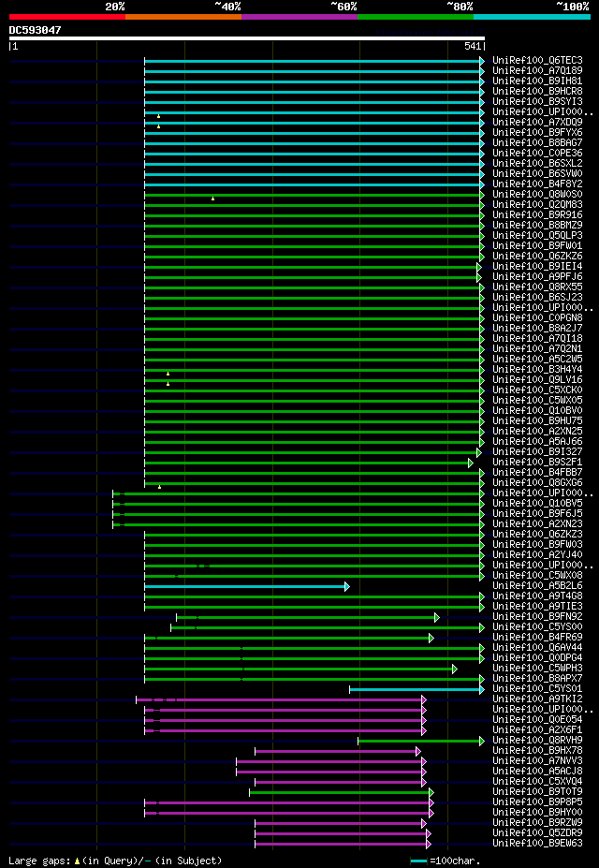The width and height of the screenshot is (599, 868).
Task: Select hit label UniRef100_Q5ZDR9
Action: coord(537,833)
